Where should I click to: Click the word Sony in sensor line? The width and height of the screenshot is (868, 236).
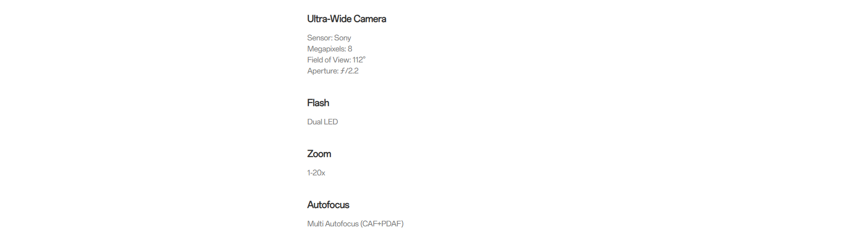click(343, 38)
